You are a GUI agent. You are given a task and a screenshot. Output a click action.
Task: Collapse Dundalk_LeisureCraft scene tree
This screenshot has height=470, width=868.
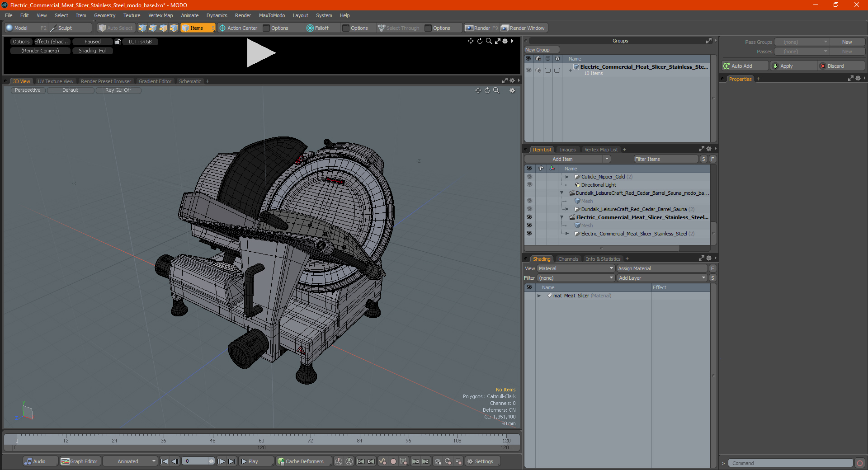(x=562, y=193)
